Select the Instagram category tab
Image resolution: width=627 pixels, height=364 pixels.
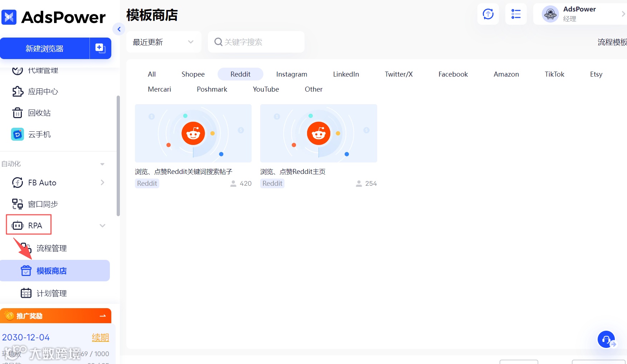click(292, 74)
